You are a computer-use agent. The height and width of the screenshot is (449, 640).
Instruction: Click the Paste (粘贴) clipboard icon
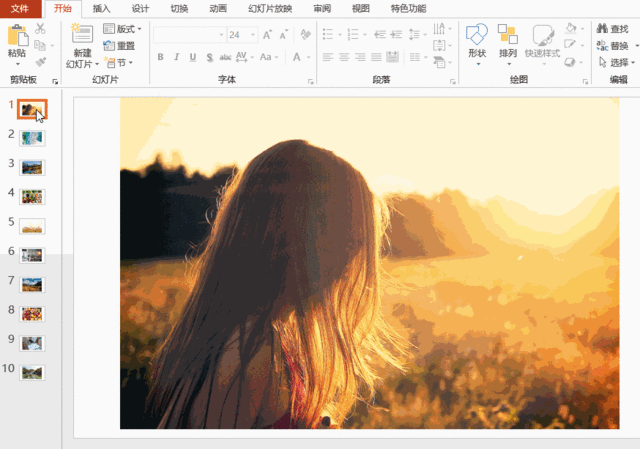17,35
